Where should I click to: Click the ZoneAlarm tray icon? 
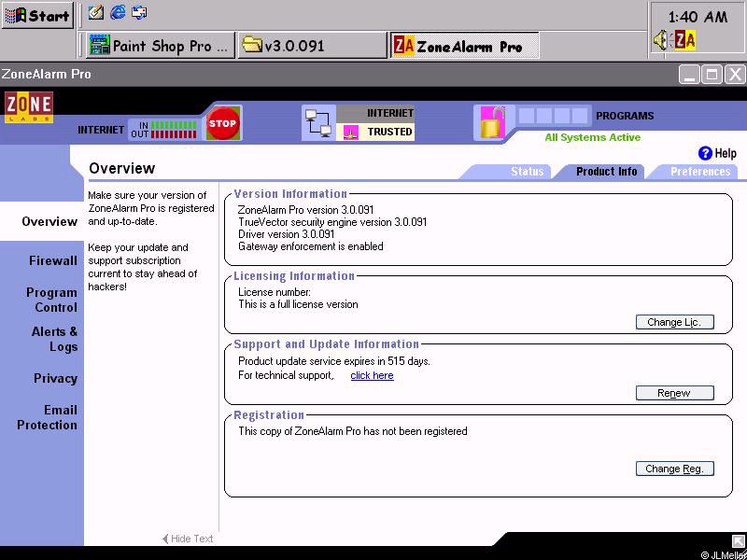pos(684,40)
